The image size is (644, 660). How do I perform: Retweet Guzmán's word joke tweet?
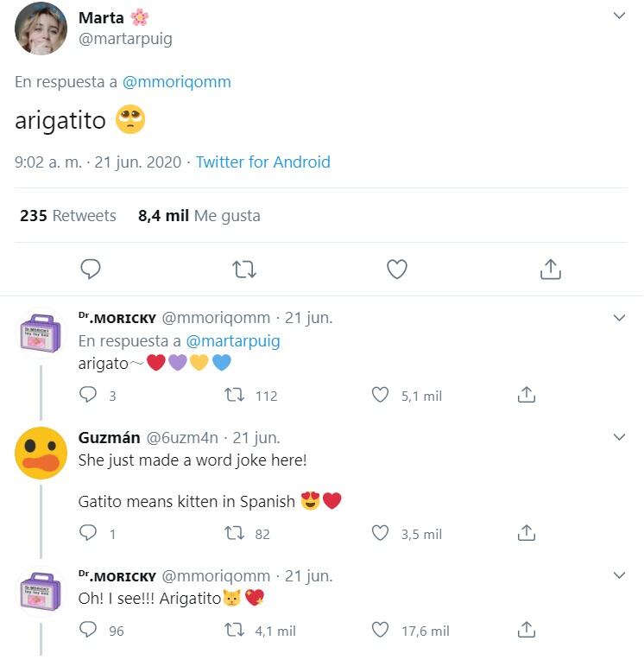coord(233,534)
